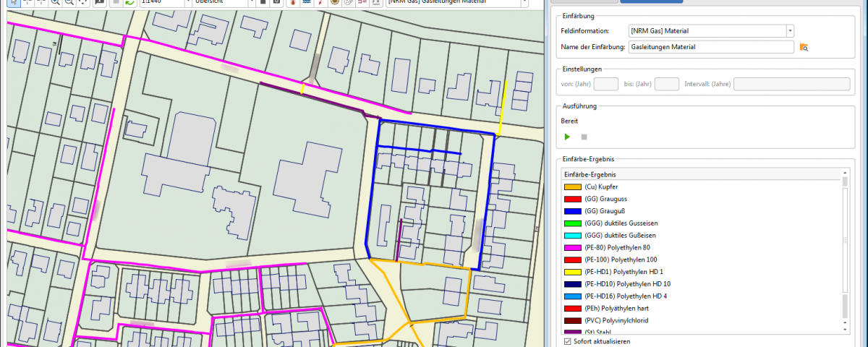Image resolution: width=868 pixels, height=347 pixels.
Task: Expand the Feldinformation dropdown
Action: (790, 31)
